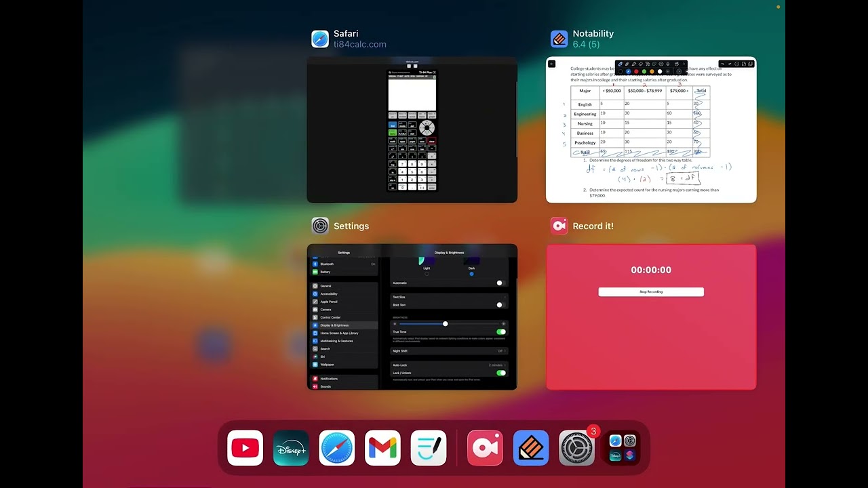Open Search in Settings sidebar
This screenshot has height=488, width=868.
click(x=343, y=348)
